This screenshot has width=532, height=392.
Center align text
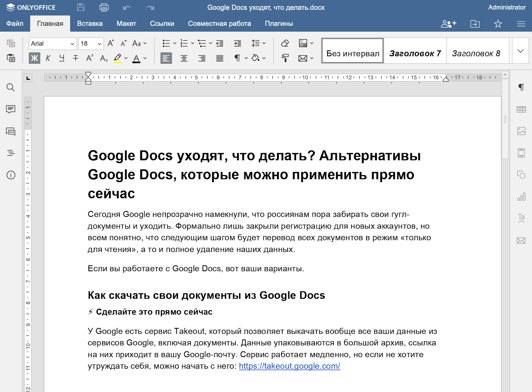click(x=184, y=58)
